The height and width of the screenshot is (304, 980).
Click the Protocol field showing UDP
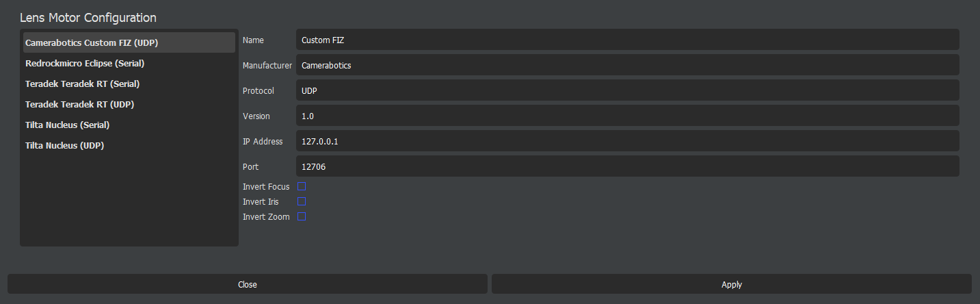click(x=628, y=90)
